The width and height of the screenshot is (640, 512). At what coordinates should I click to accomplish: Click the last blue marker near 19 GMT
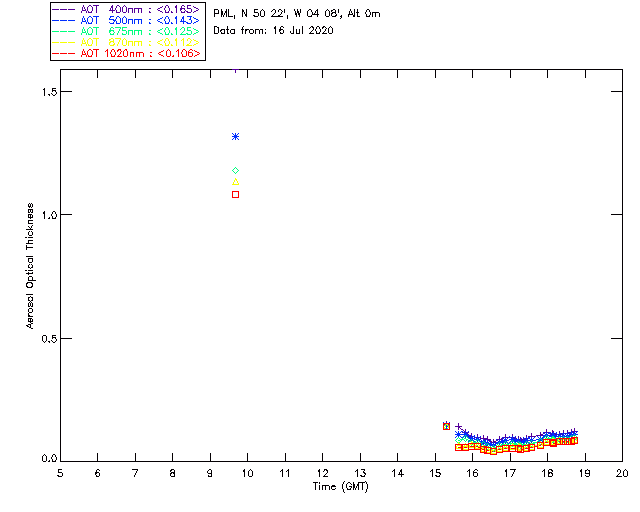(x=573, y=432)
